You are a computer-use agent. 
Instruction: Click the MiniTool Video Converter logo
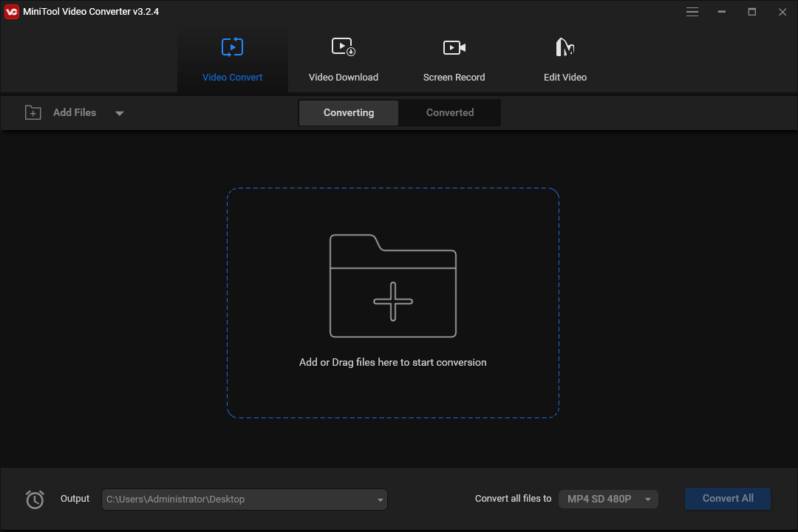(x=11, y=11)
